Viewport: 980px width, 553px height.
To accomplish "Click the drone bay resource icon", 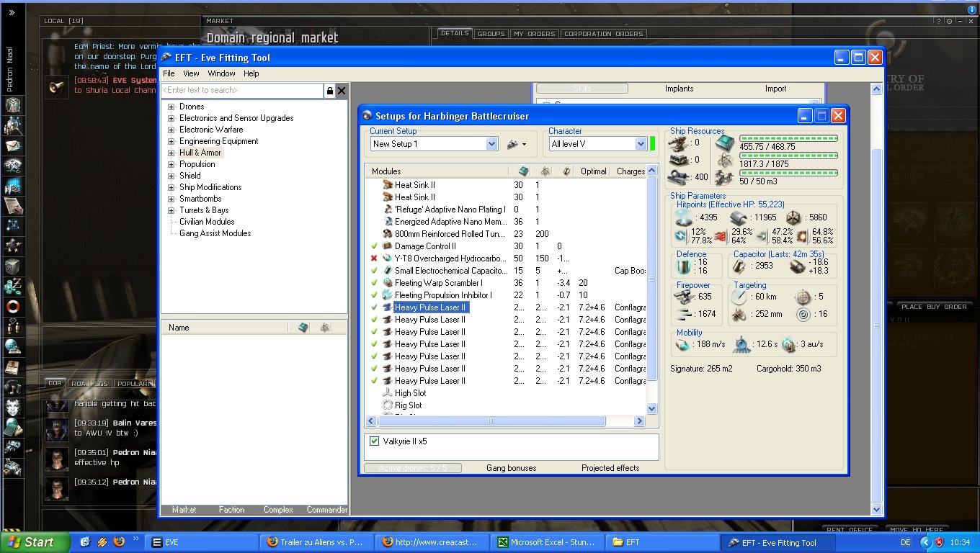I will coord(726,177).
